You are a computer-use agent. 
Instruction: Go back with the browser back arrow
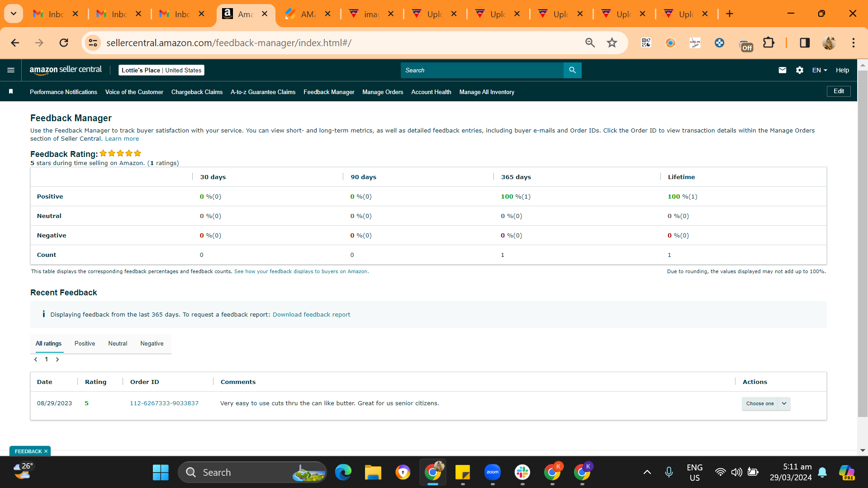point(15,43)
